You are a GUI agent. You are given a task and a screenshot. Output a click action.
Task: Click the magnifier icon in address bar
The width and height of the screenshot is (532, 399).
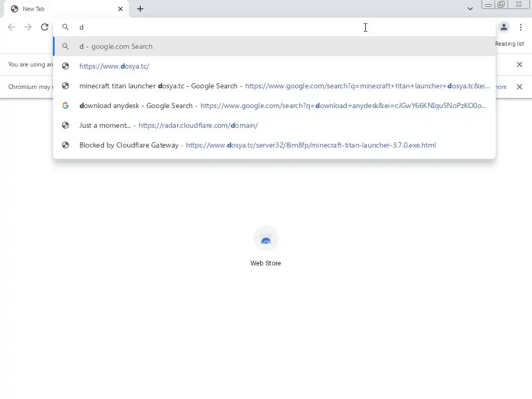[x=65, y=27]
